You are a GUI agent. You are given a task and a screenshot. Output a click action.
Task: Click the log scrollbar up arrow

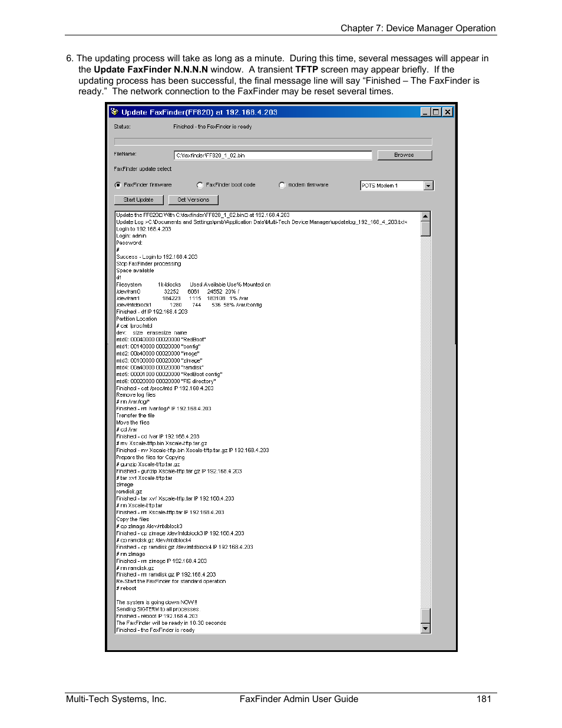point(426,216)
